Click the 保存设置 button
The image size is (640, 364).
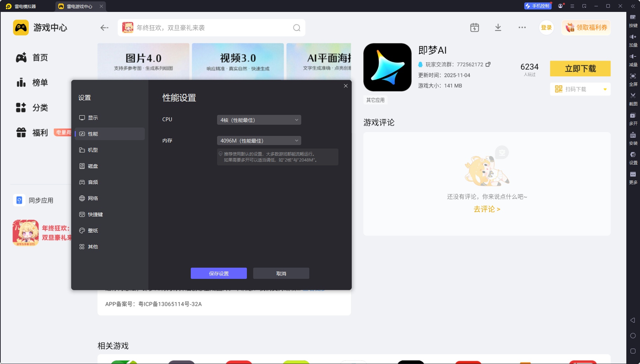coord(219,273)
